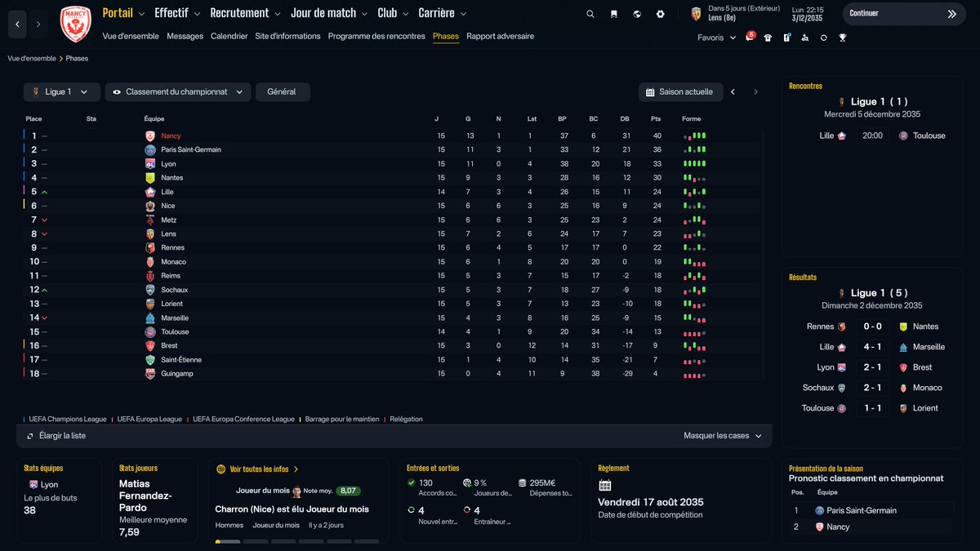Click first yellow news carousel indicator

coord(228,541)
